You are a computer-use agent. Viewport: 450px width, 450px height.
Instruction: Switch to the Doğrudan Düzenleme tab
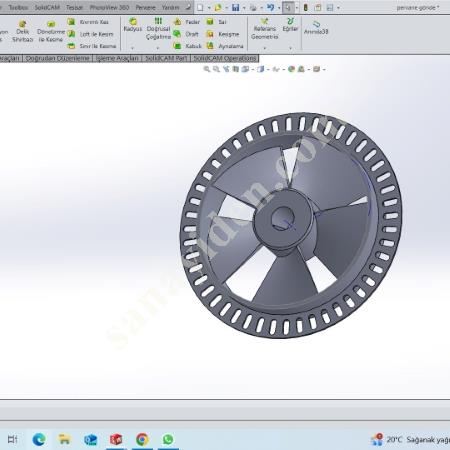coord(57,58)
